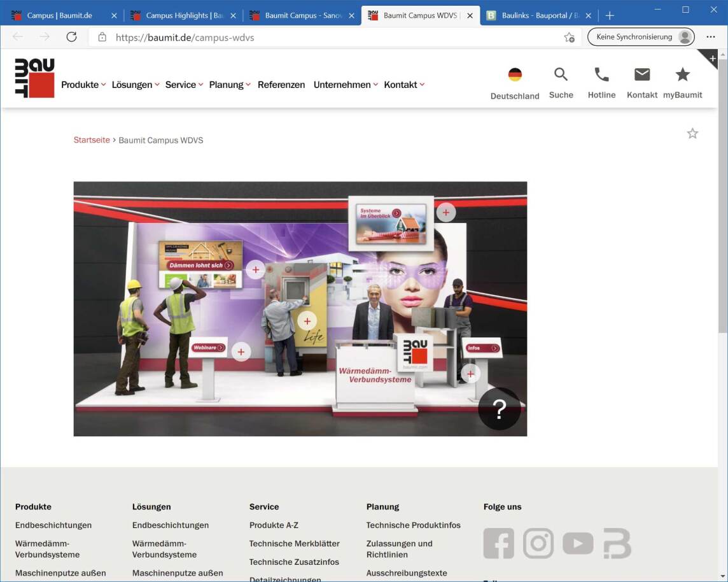Expand the Kontakt navigation menu
The height and width of the screenshot is (582, 728).
coord(404,85)
